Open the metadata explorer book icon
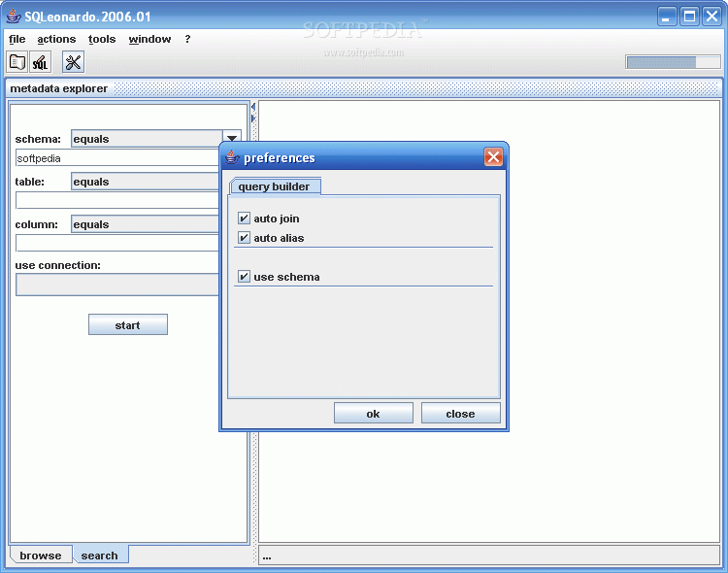Screen dimensions: 728x573 click(17, 62)
